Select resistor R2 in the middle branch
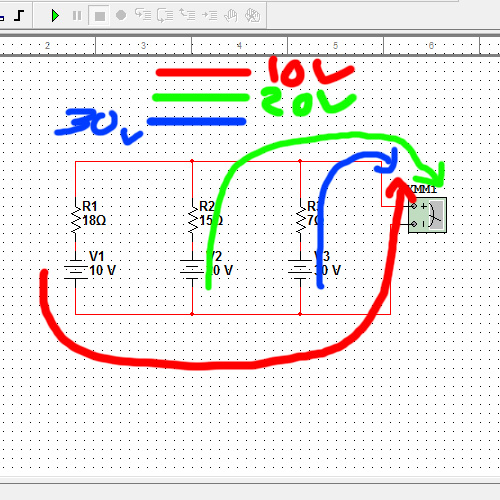 tap(192, 217)
